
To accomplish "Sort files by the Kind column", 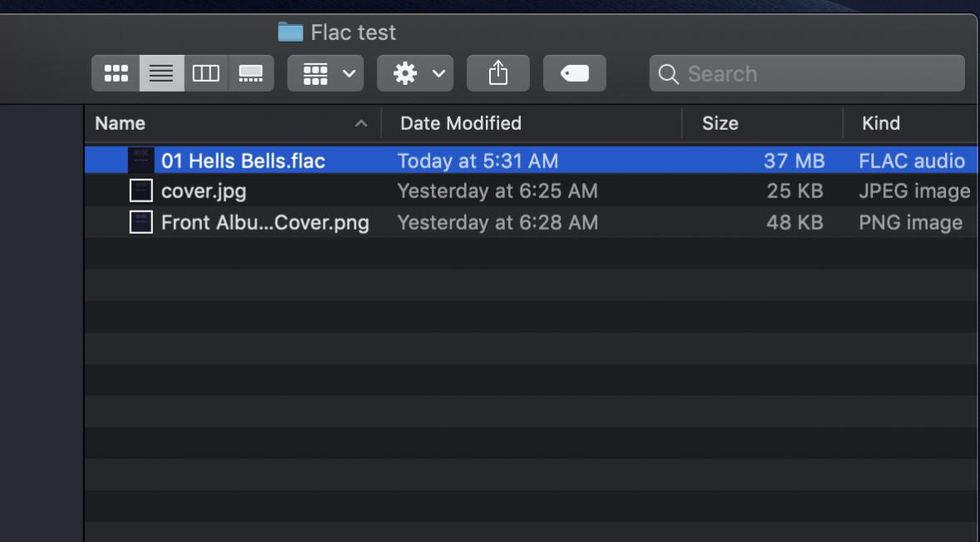I will (880, 123).
